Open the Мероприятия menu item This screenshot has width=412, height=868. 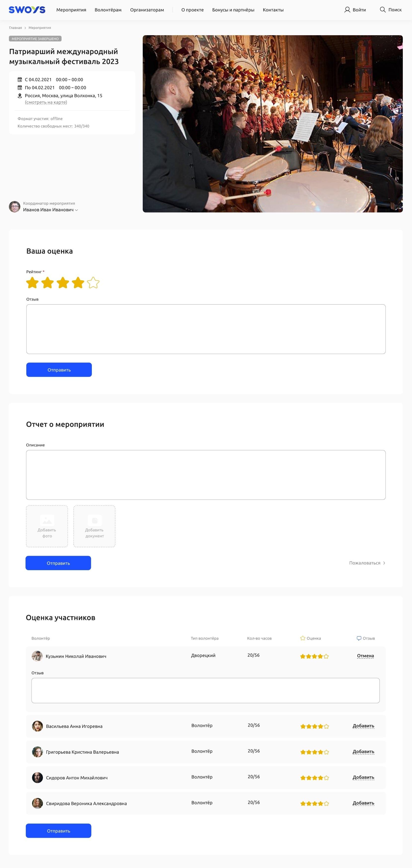coord(71,10)
